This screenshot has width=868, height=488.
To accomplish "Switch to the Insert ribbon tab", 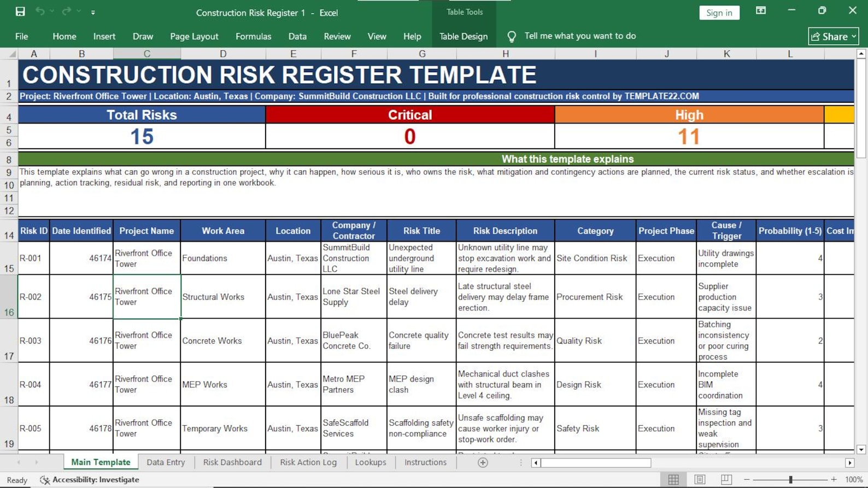I will click(x=104, y=36).
